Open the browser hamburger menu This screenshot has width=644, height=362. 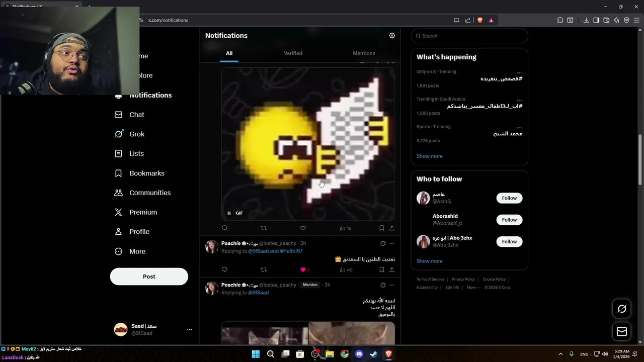point(636,20)
